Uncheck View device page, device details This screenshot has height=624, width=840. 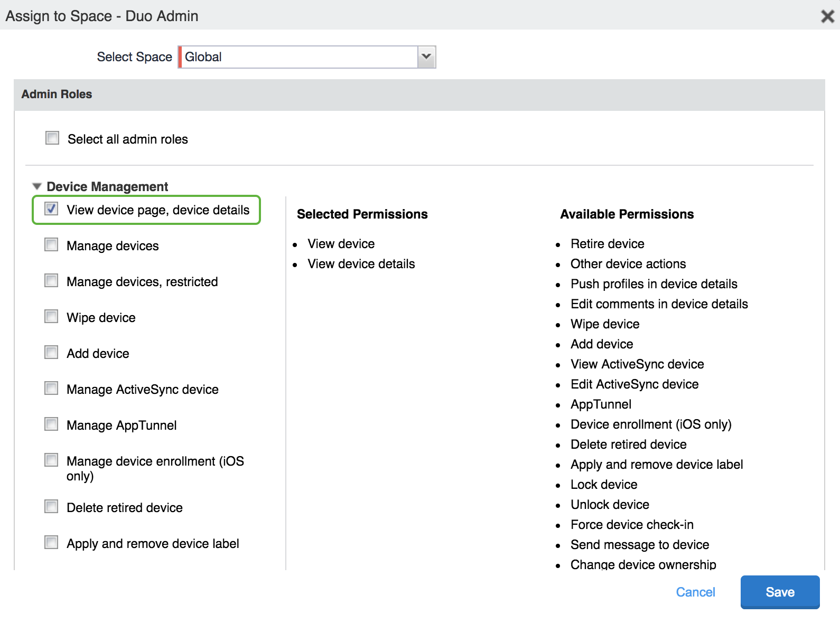pyautogui.click(x=51, y=209)
